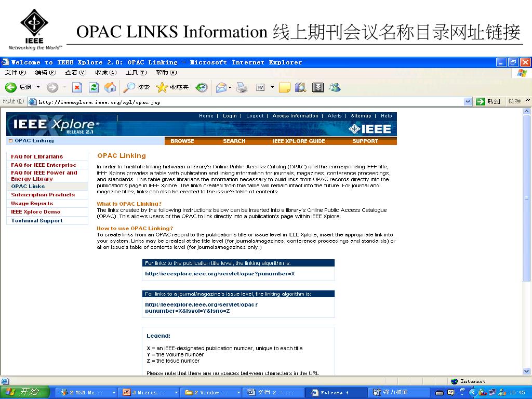Image resolution: width=532 pixels, height=399 pixels.
Task: Select the SUPPORT tab
Action: tap(365, 141)
